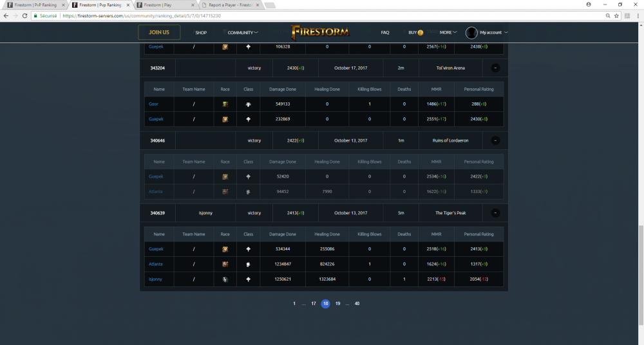644x345 pixels.
Task: Open Isjonny's player profile link
Action: coord(155,279)
